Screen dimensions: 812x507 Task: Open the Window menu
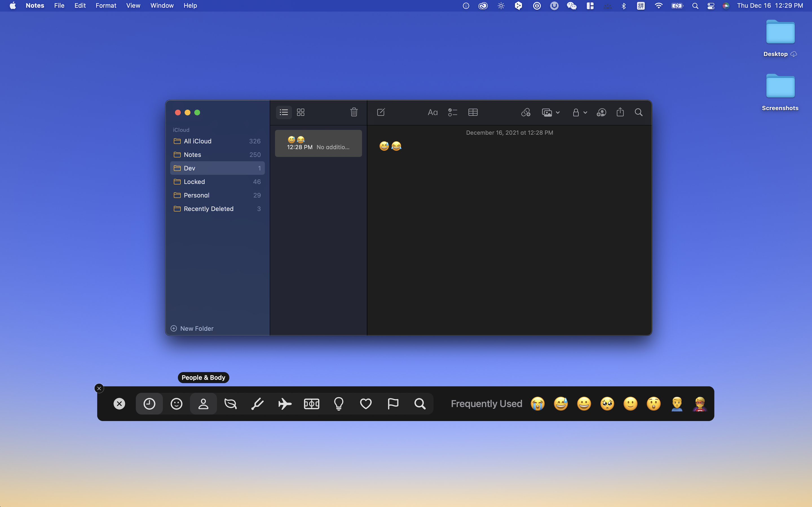(x=162, y=5)
